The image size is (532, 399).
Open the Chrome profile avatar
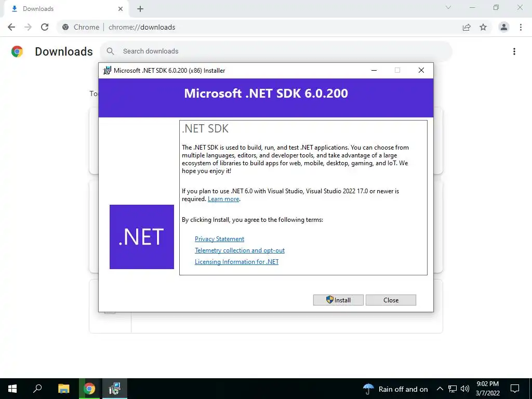point(504,27)
